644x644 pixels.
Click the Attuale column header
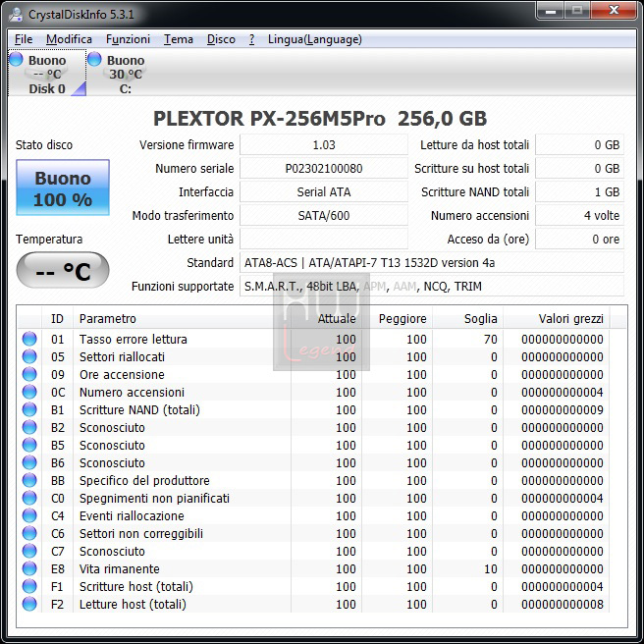pos(327,319)
